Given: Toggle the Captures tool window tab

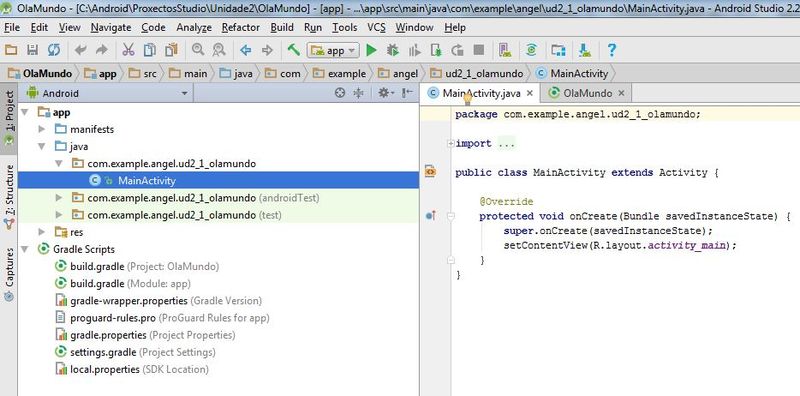Looking at the screenshot, I should click(9, 275).
